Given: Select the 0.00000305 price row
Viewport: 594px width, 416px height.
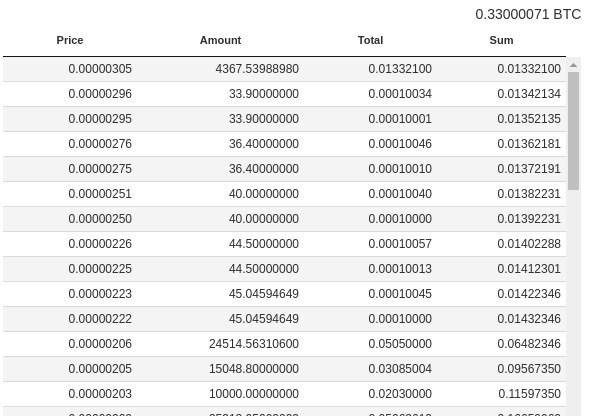Looking at the screenshot, I should [284, 69].
